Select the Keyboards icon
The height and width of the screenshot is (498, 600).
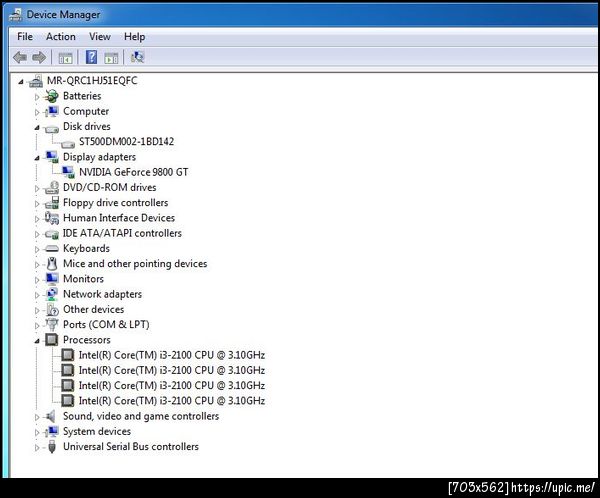click(52, 249)
